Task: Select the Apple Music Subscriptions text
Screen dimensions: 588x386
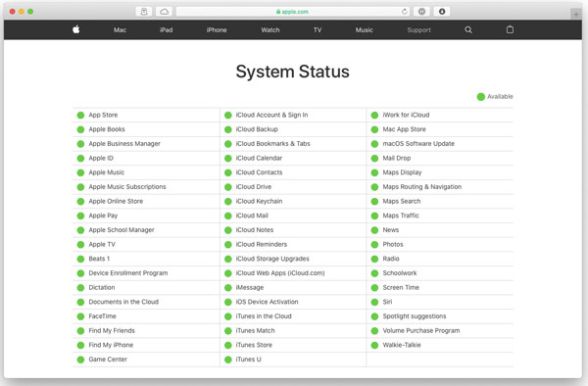Action: (127, 186)
